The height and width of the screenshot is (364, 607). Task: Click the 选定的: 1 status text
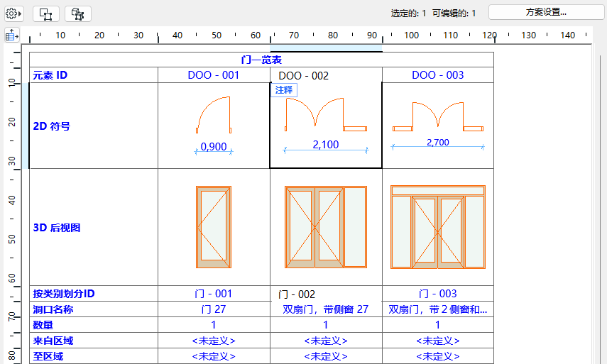point(408,13)
